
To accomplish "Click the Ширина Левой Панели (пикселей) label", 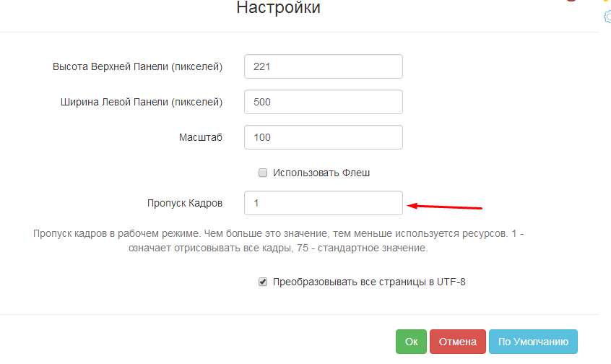I will pos(141,102).
